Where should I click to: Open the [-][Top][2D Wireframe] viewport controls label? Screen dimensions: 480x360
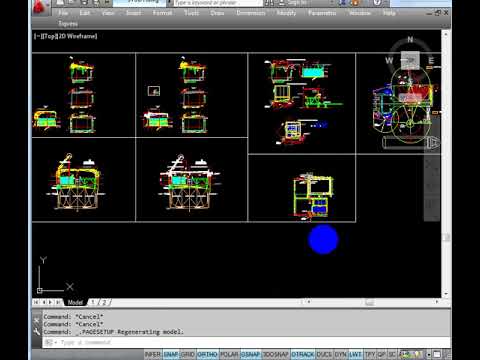coord(65,36)
